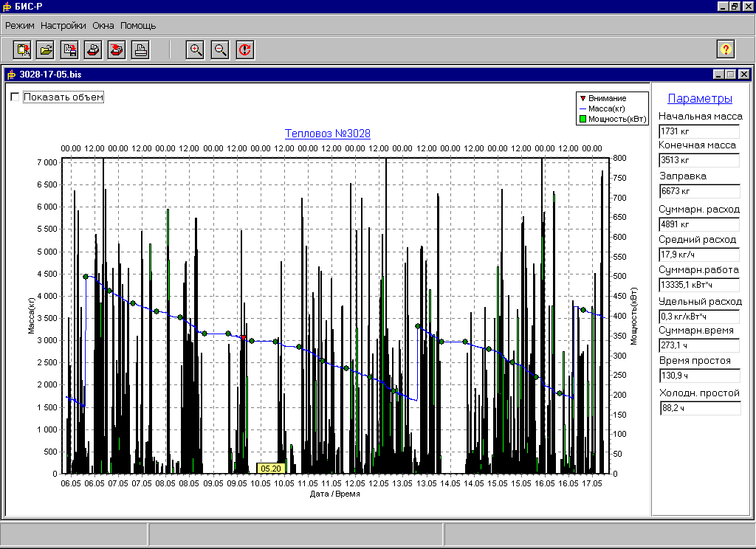The height and width of the screenshot is (549, 756).
Task: Click the read-data-from-device clipboard toolbar icon
Action: (x=22, y=49)
